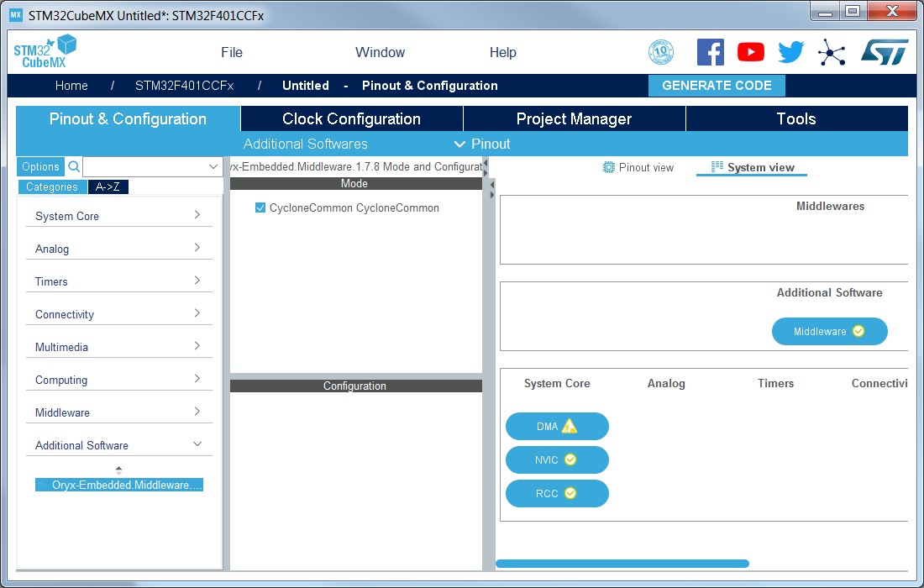Screen dimensions: 924x588
Task: Click the Options button
Action: click(x=40, y=166)
